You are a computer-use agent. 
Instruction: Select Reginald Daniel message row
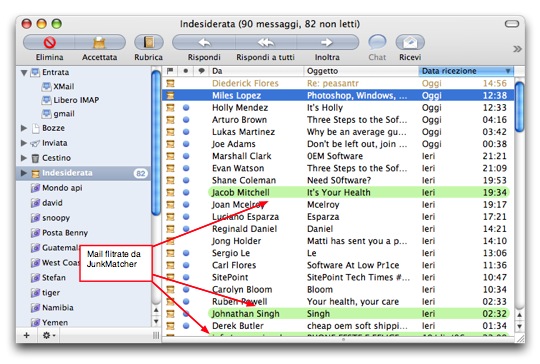338,229
